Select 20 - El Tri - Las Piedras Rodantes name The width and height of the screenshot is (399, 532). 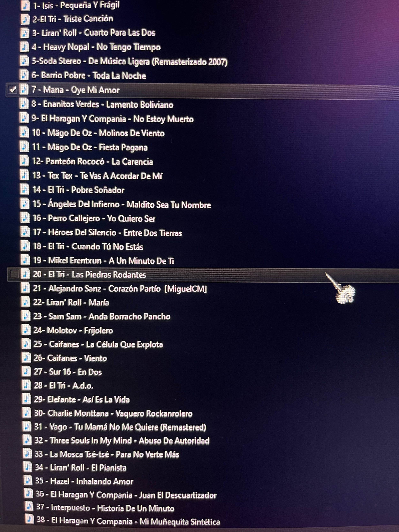tap(90, 274)
